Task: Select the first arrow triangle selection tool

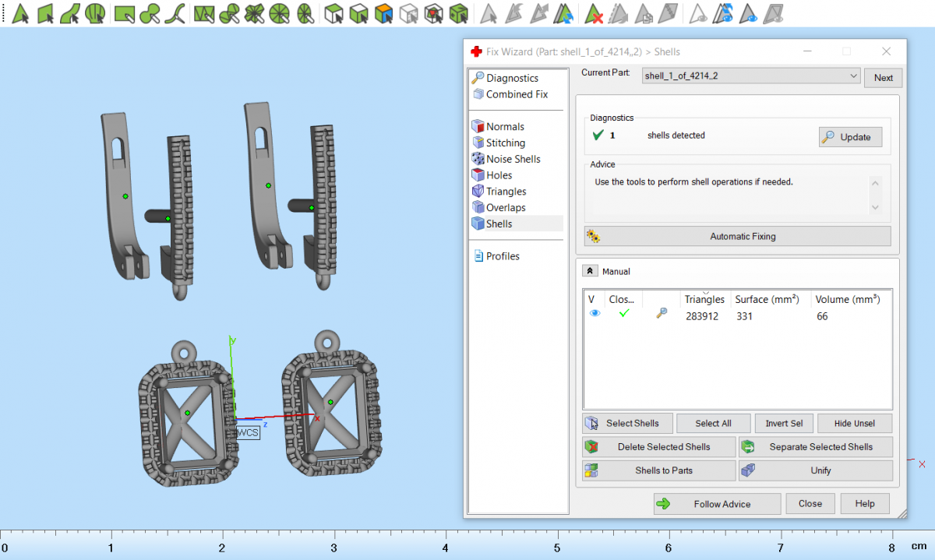Action: pyautogui.click(x=20, y=13)
